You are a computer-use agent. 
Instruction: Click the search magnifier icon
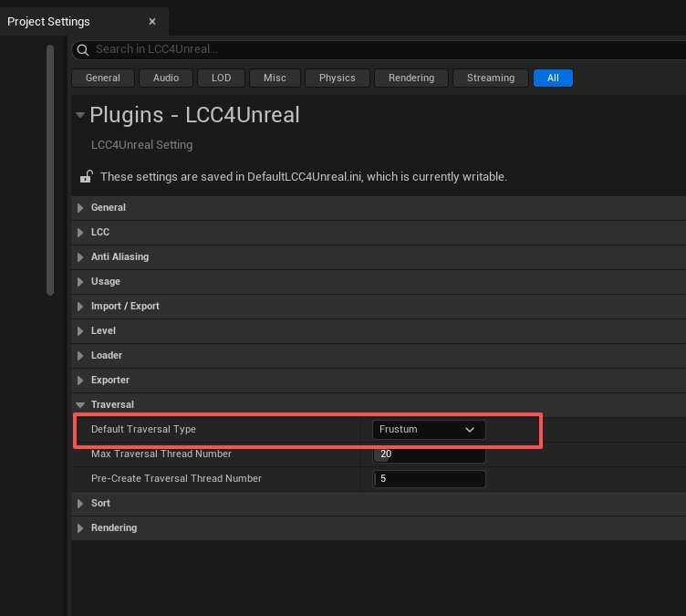pos(83,50)
